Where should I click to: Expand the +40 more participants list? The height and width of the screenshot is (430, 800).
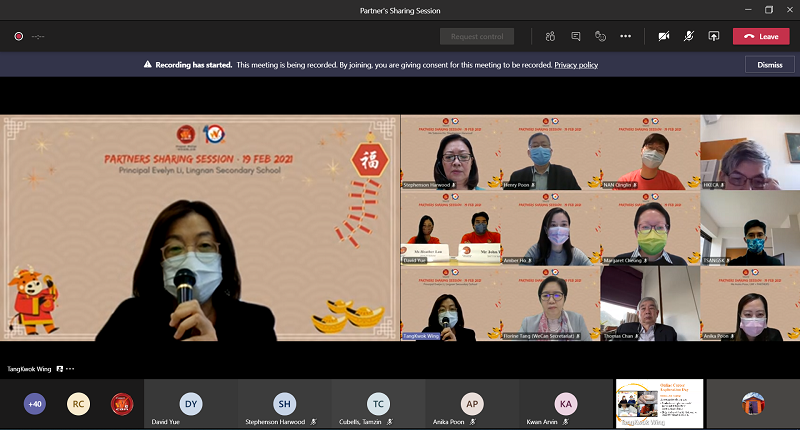(36, 403)
